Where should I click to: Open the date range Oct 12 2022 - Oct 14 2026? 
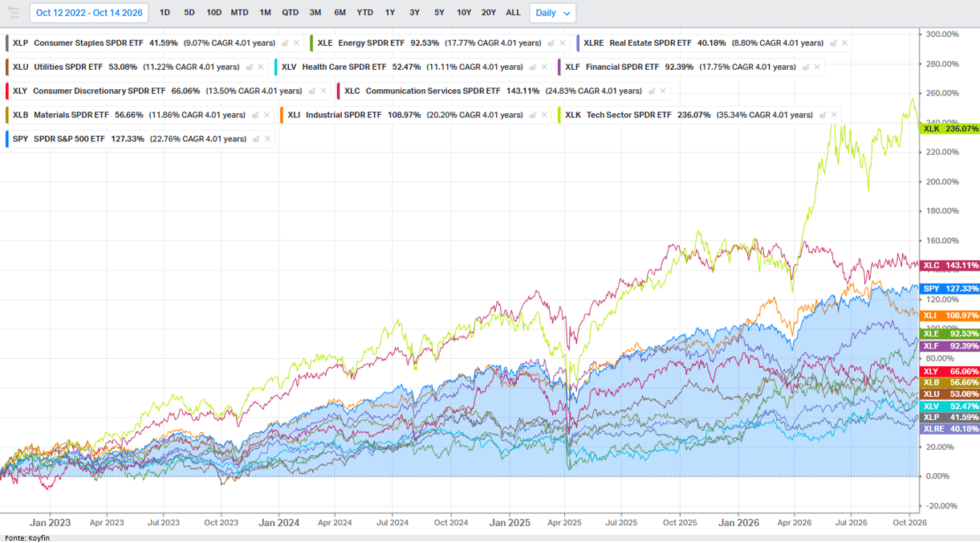point(89,13)
